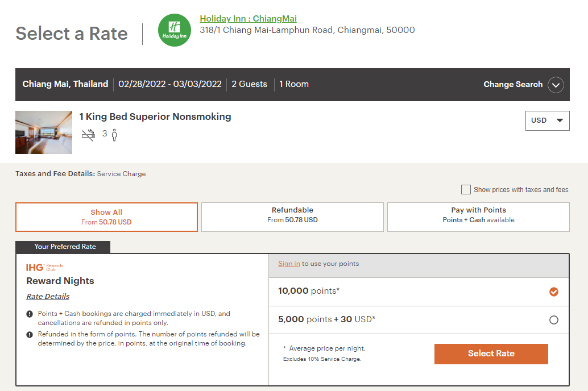This screenshot has height=391, width=588.
Task: Click the room photo thumbnail
Action: click(x=44, y=132)
